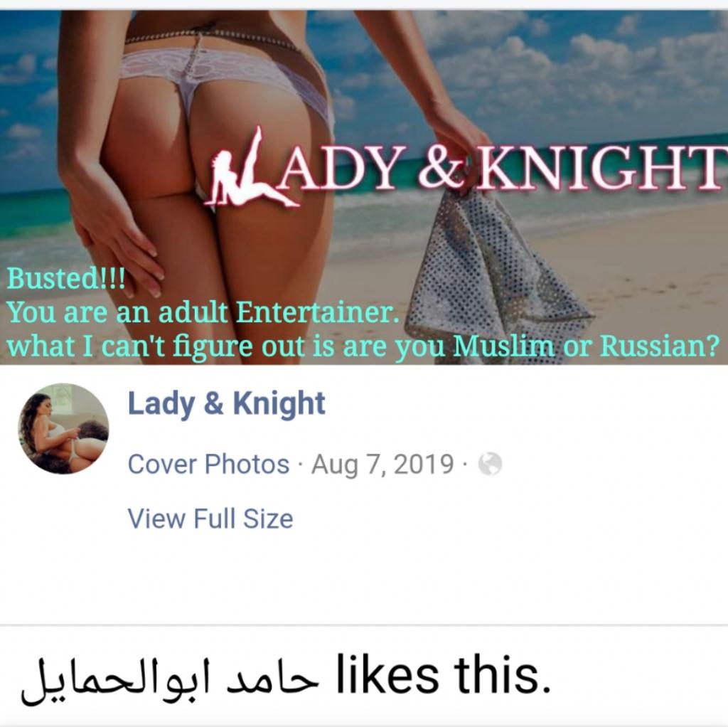Viewport: 728px width, 727px height.
Task: Open the Lady & Knight profile picture
Action: pos(63,428)
